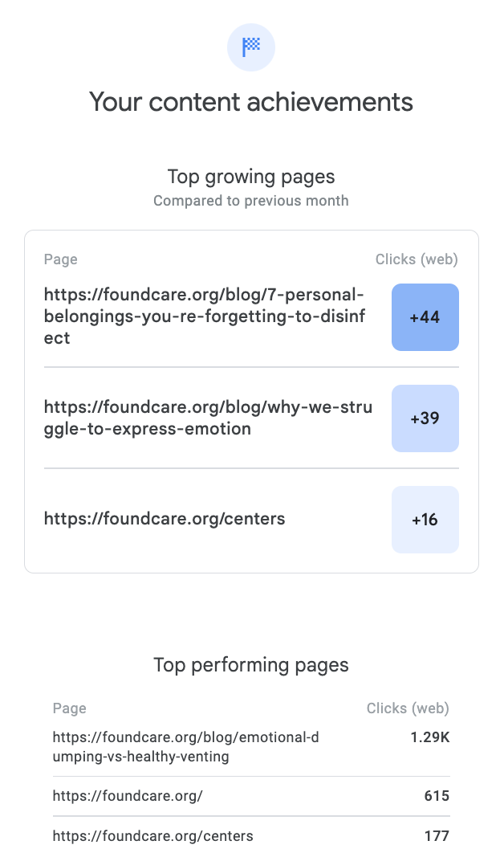Open the 7-personal-belongings blog page link
Viewport: 504px width, 853px height.
click(205, 316)
